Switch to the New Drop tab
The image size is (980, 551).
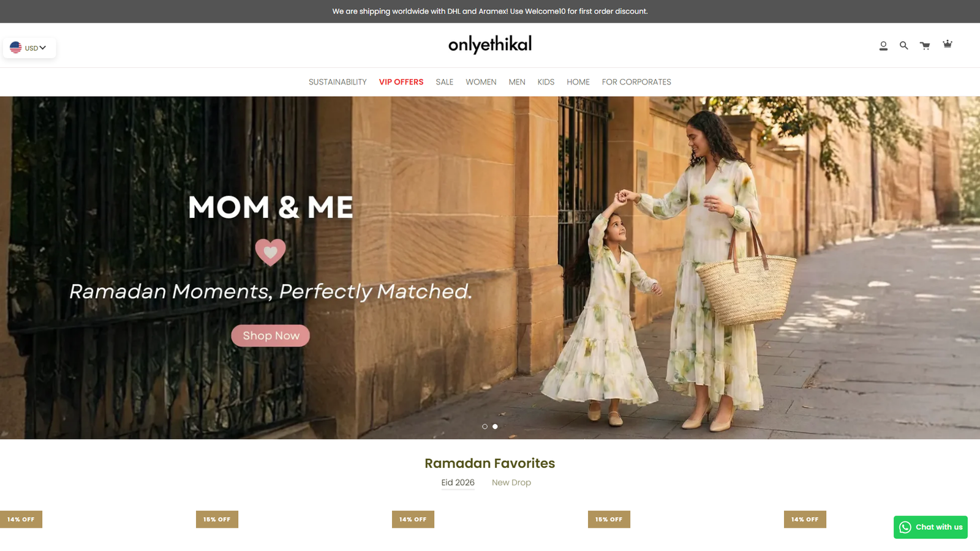click(x=511, y=482)
